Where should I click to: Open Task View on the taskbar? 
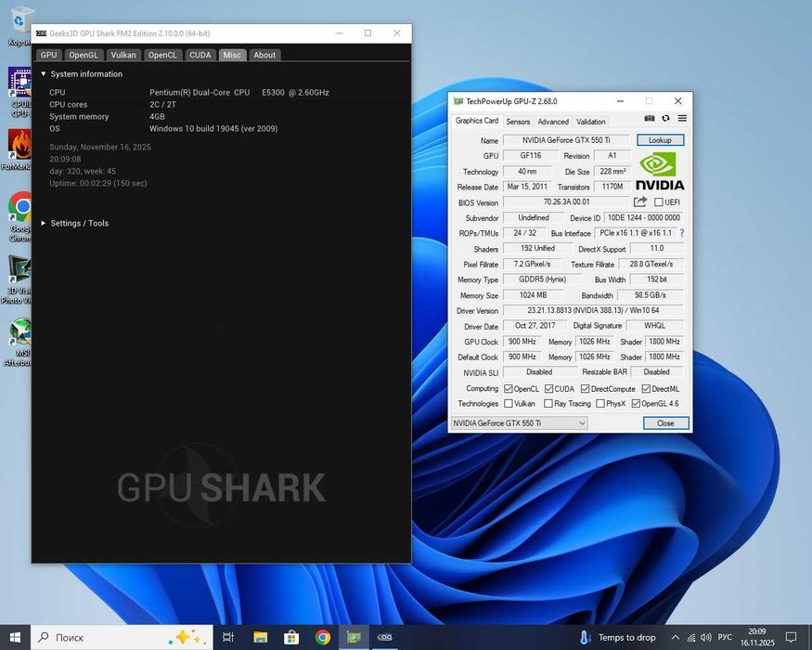click(x=228, y=637)
